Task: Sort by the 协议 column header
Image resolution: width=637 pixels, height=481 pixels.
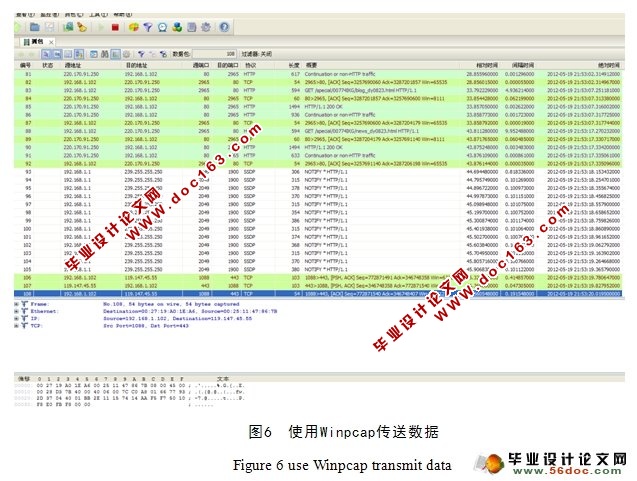Action: [251, 65]
